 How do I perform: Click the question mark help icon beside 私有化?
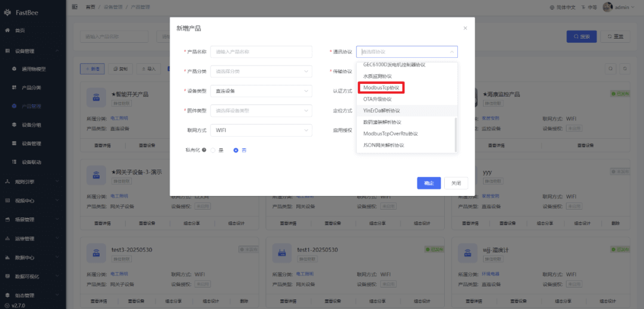point(204,150)
